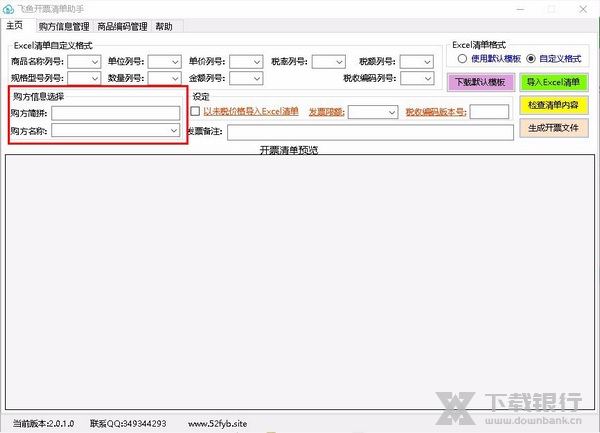Expand the 单位列号 dropdown
This screenshot has width=600, height=433.
click(x=165, y=62)
